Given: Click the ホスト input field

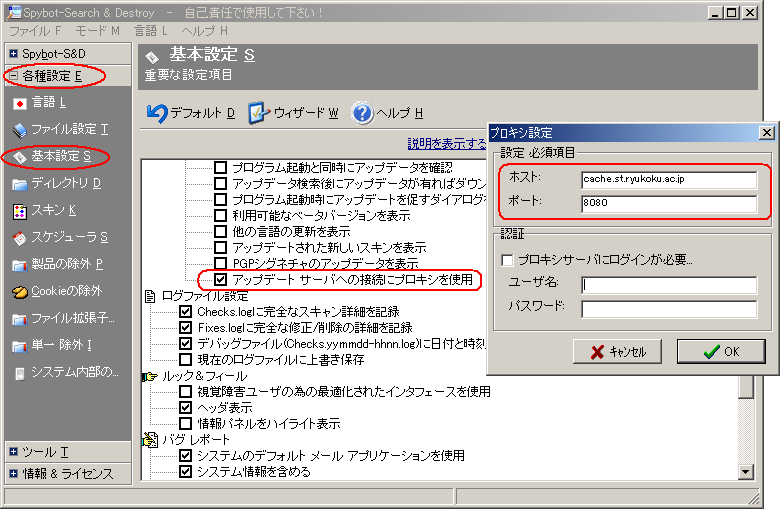Looking at the screenshot, I should (x=669, y=179).
